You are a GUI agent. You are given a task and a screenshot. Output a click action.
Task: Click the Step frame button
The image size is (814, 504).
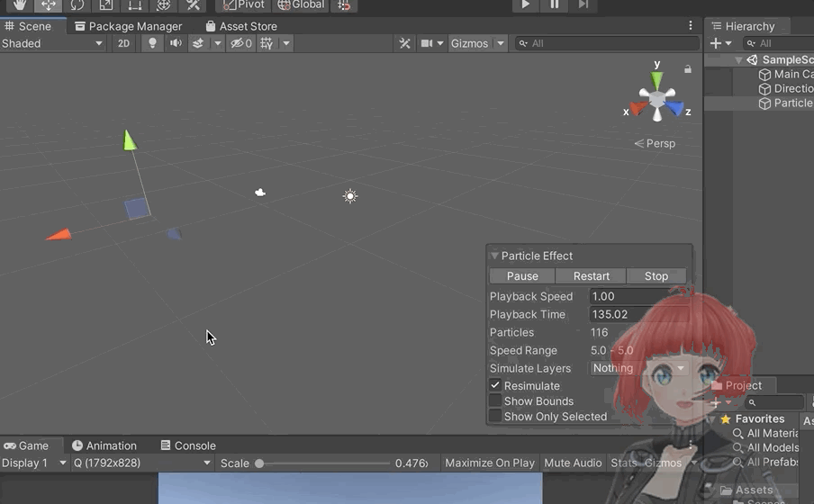click(x=583, y=5)
